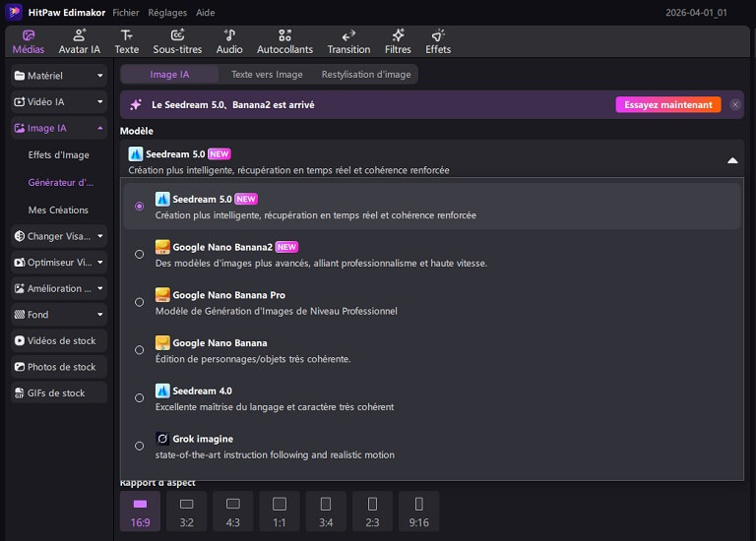Viewport: 756px width, 541px height.
Task: Open the Sous-titres tool
Action: [x=176, y=41]
